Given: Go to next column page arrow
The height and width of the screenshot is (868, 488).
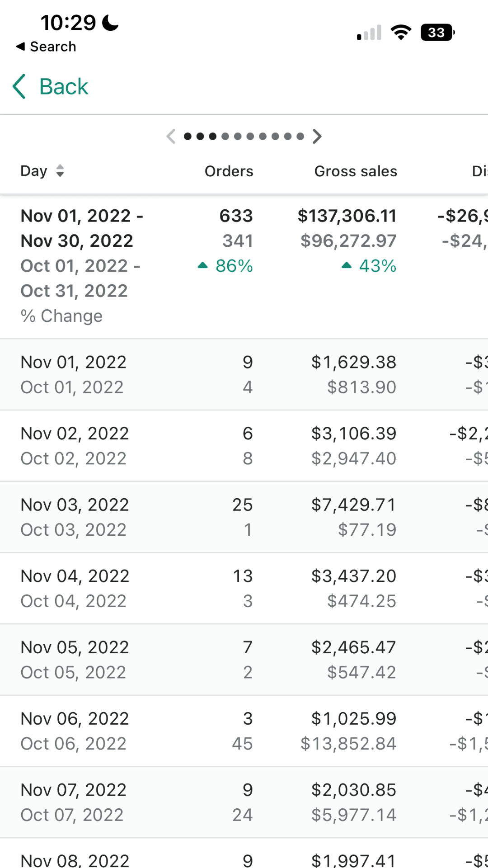Looking at the screenshot, I should click(x=317, y=136).
